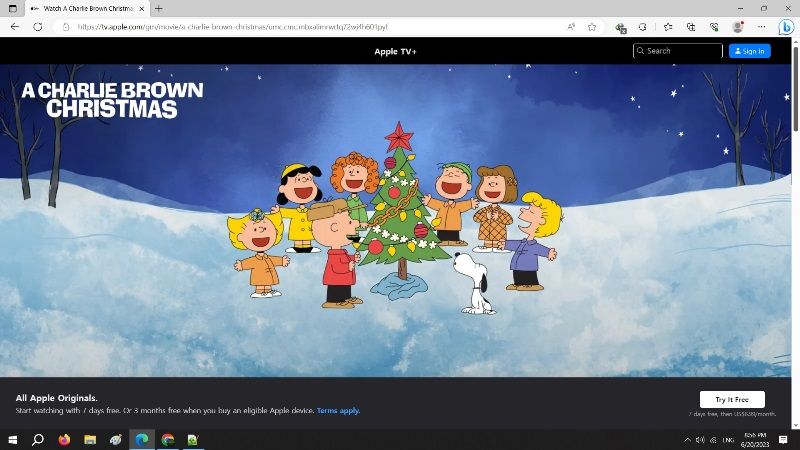
Task: Open the Windows notification center
Action: tap(783, 440)
